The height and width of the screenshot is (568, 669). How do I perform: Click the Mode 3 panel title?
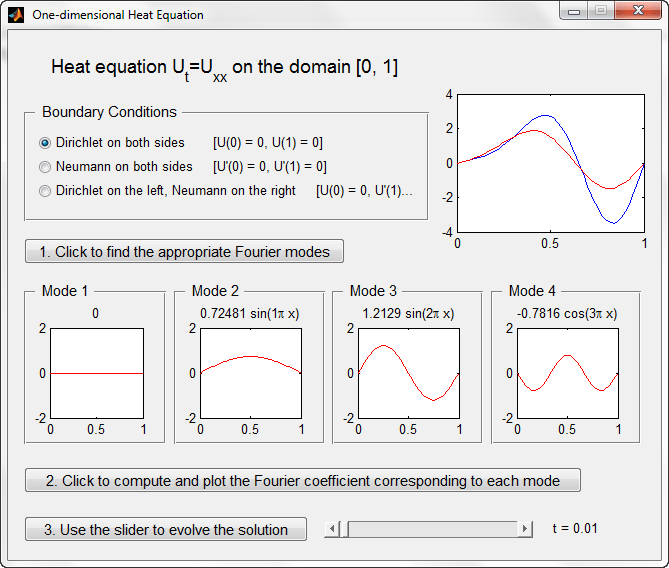373,291
